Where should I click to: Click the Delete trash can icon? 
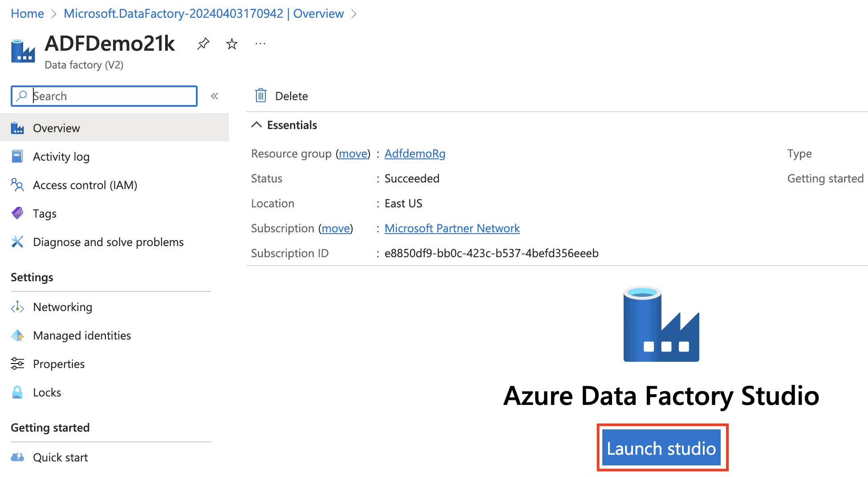(261, 96)
